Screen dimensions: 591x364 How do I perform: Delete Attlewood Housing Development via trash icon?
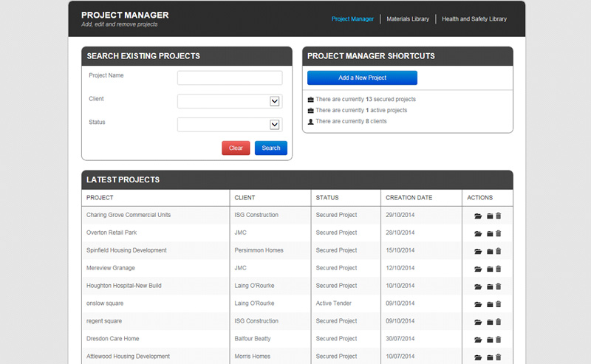pyautogui.click(x=498, y=357)
